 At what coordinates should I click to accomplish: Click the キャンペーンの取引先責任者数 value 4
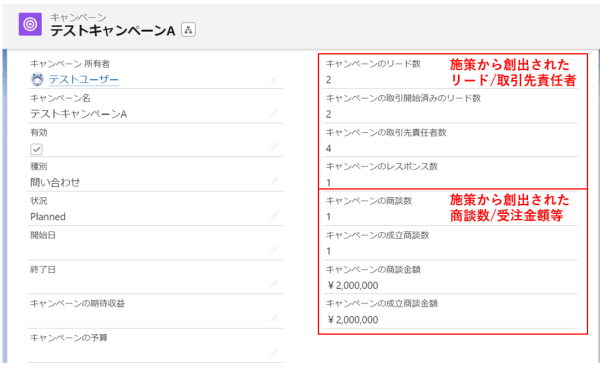329,149
